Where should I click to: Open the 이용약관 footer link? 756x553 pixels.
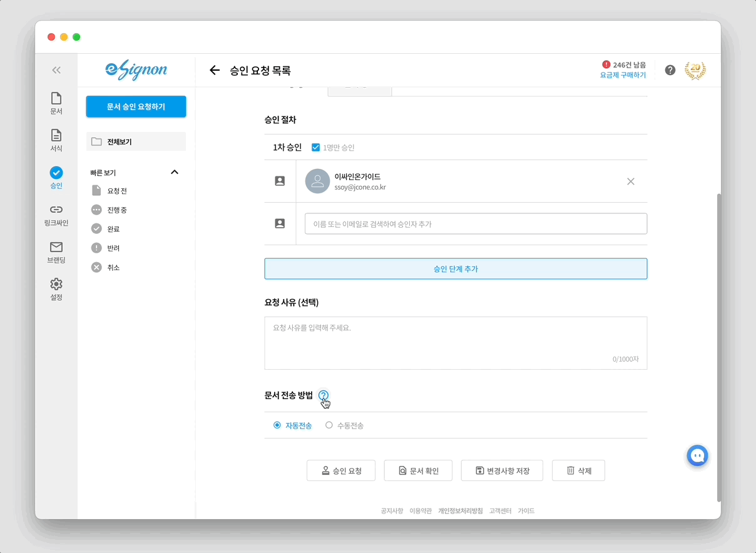click(x=421, y=511)
